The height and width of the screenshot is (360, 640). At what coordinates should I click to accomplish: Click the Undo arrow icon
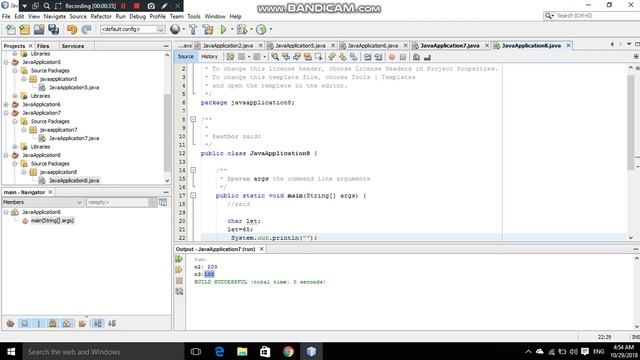coord(72,29)
